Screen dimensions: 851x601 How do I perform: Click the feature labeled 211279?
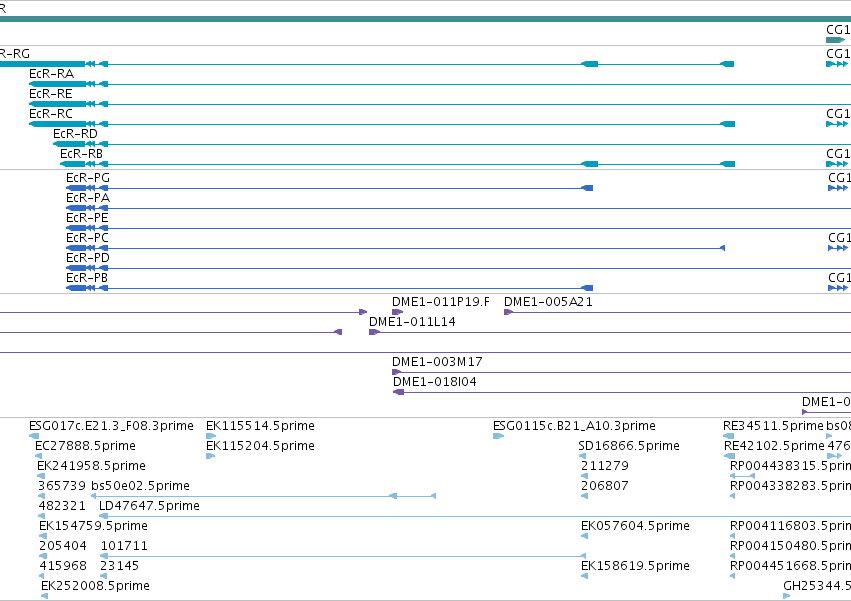tap(605, 466)
